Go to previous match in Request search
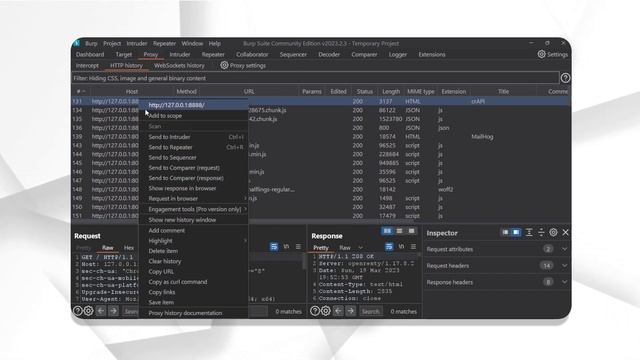The height and width of the screenshot is (360, 640). [x=101, y=311]
